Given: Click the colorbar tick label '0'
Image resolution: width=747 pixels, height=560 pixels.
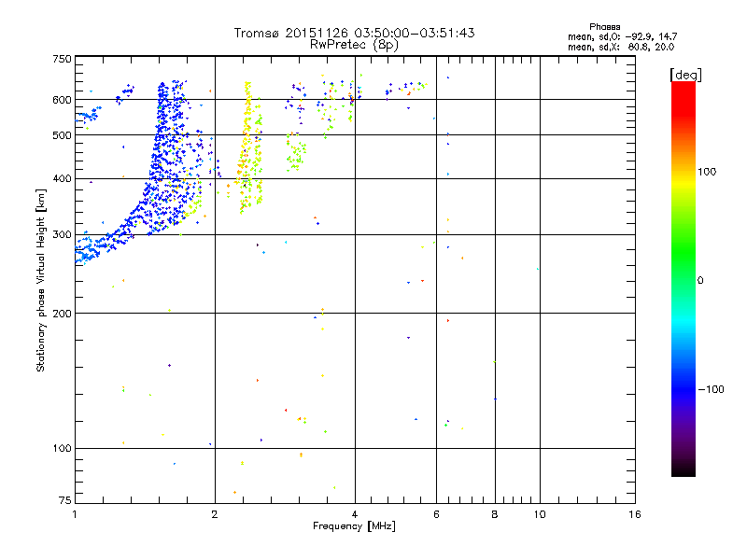Looking at the screenshot, I should click(x=699, y=281).
